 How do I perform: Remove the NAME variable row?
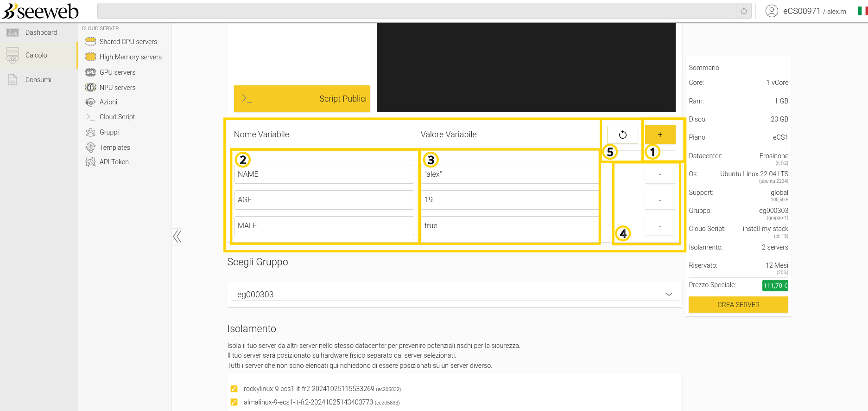660,174
